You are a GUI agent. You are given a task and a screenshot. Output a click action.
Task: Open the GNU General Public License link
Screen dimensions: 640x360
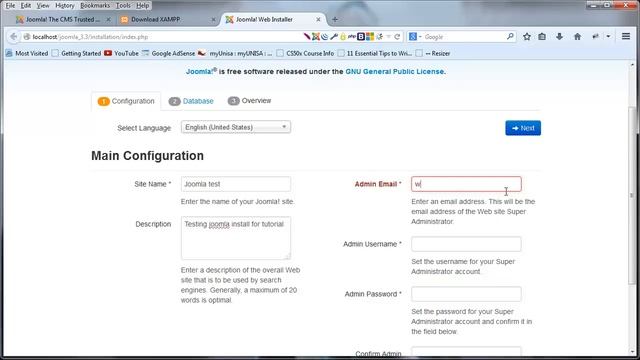click(x=394, y=71)
